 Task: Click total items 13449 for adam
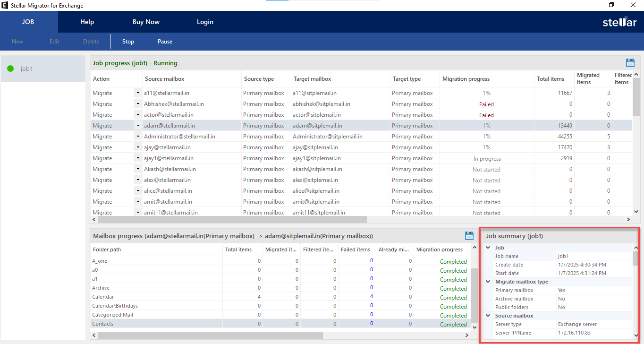(x=564, y=126)
